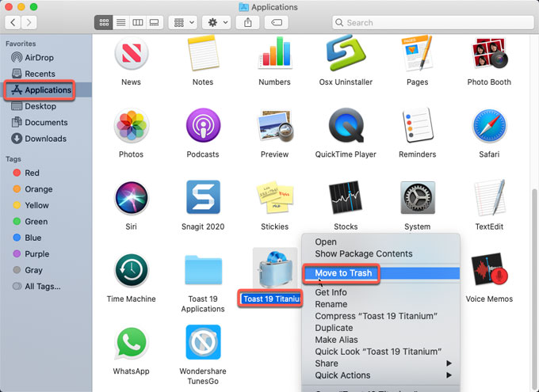The width and height of the screenshot is (539, 392).
Task: Select the Stickies app icon
Action: pos(275,197)
